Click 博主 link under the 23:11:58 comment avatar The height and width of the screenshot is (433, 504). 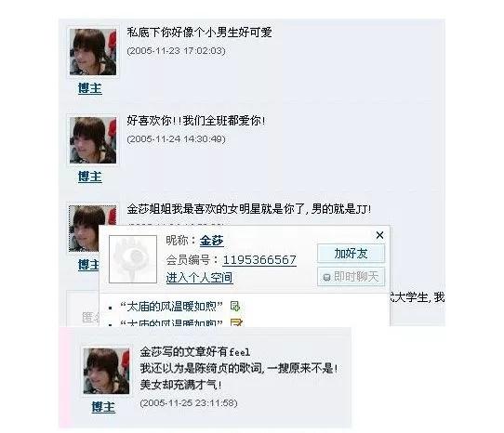point(103,407)
